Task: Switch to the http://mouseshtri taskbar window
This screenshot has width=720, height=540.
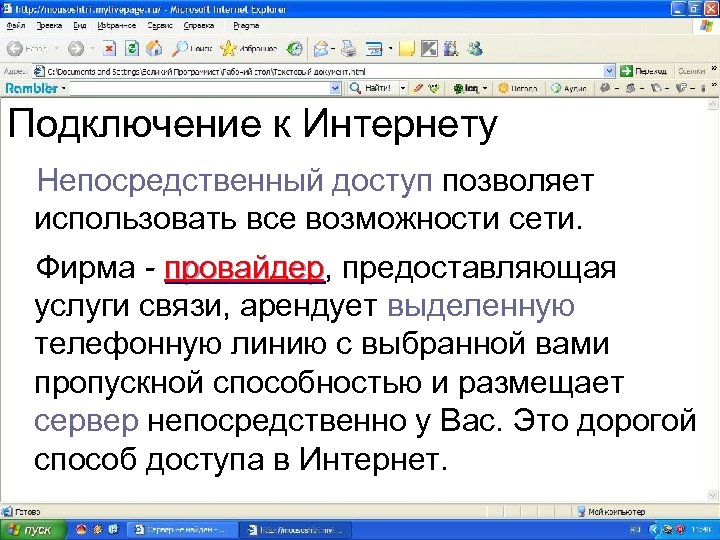Action: [296, 530]
